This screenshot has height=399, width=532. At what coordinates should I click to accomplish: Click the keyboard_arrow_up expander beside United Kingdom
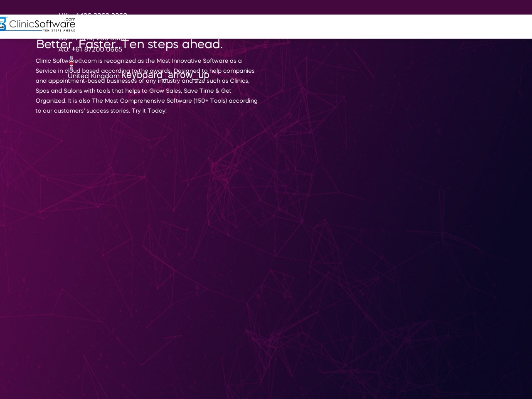click(165, 75)
